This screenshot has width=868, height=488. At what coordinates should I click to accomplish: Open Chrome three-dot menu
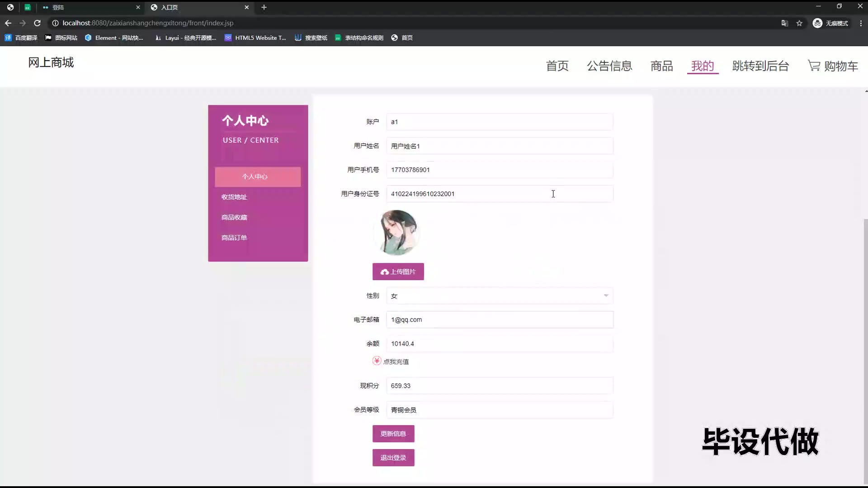coord(860,23)
